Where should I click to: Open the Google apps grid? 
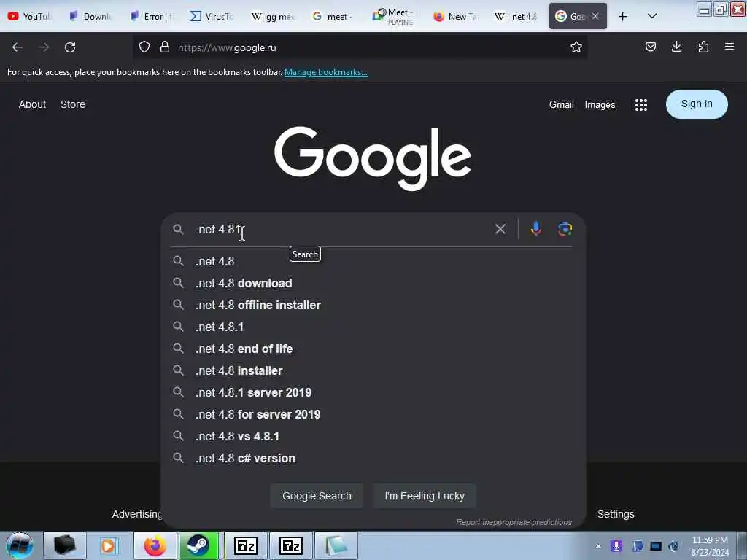[640, 105]
